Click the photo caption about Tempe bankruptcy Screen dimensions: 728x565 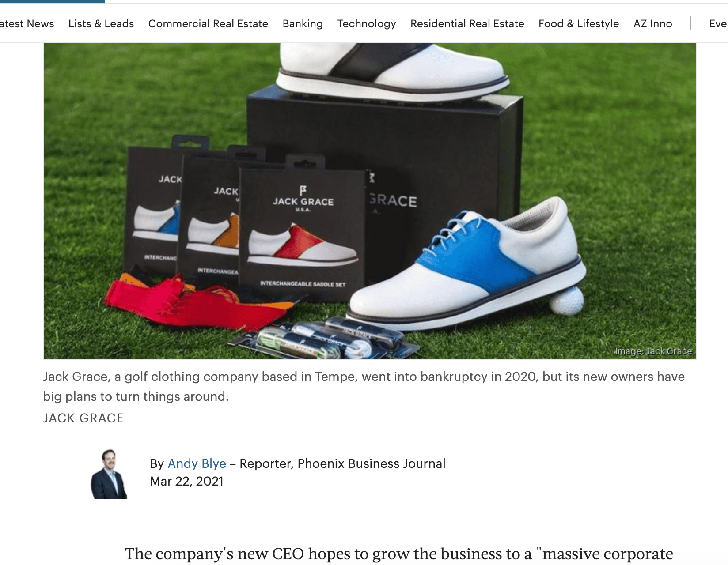point(364,387)
